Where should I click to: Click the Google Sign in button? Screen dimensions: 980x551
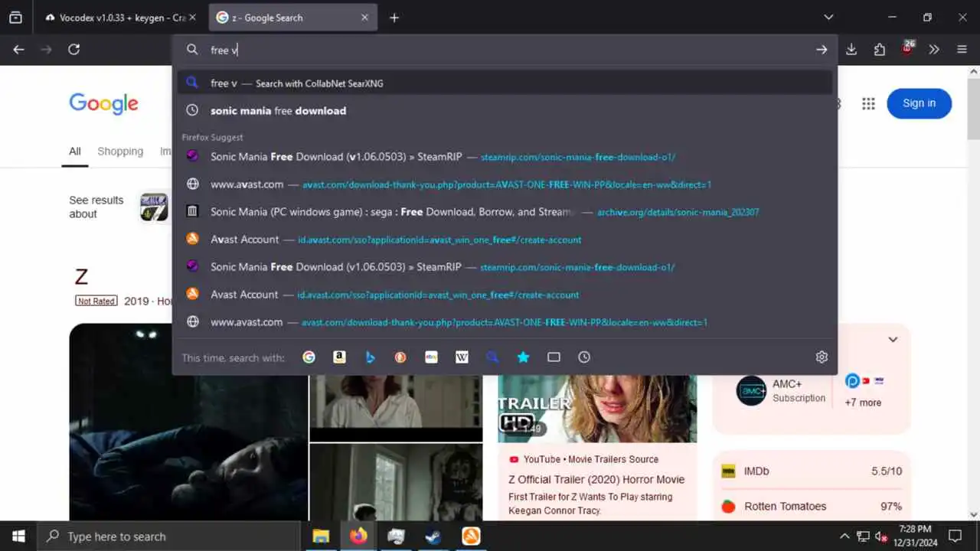point(919,103)
